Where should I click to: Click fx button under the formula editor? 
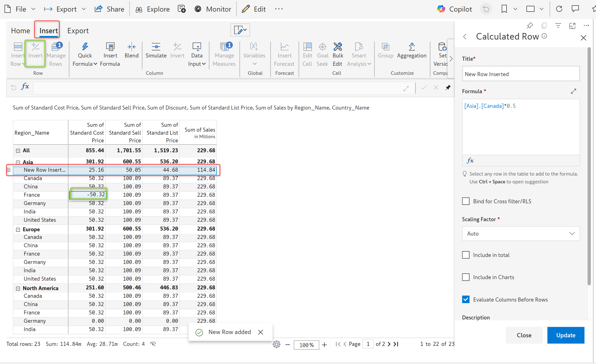(x=470, y=160)
